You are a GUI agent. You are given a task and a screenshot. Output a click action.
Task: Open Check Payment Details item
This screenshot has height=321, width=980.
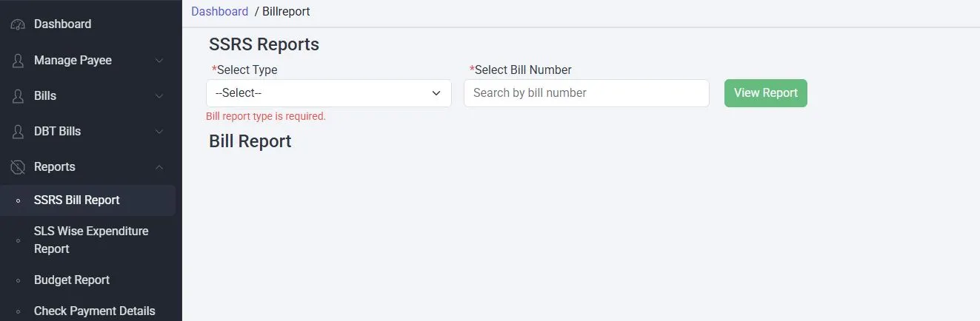click(x=95, y=311)
